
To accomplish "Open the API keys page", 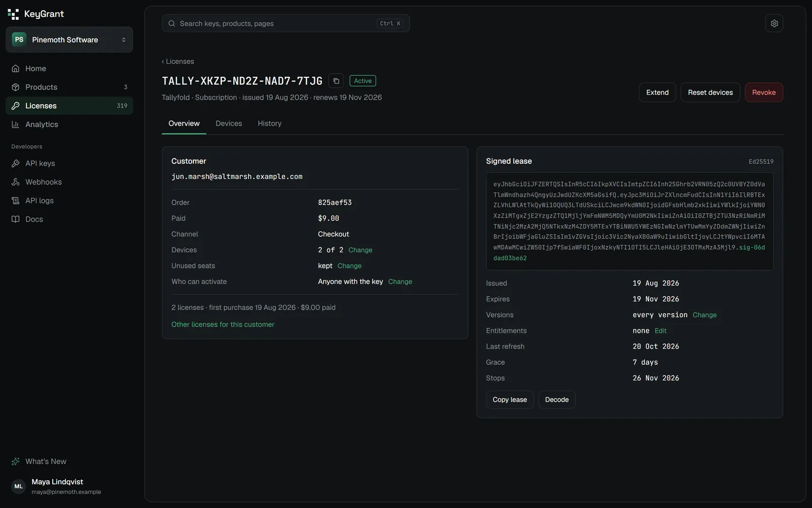I will 69,164.
